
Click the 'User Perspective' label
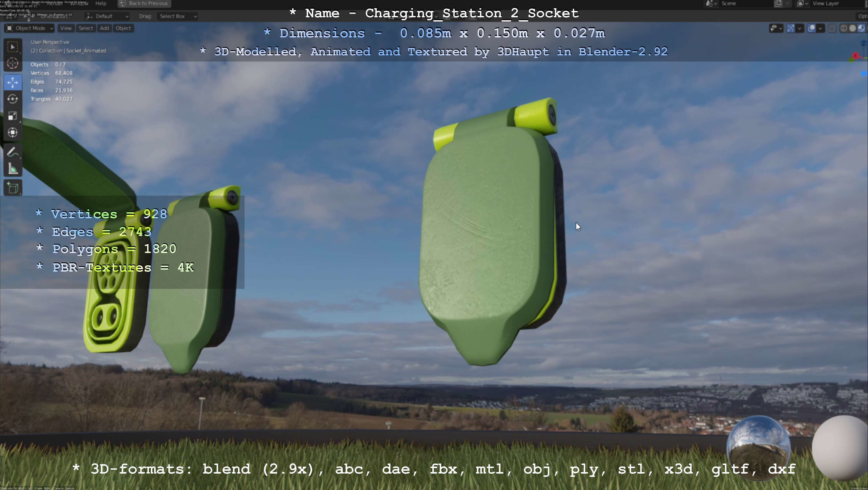50,42
